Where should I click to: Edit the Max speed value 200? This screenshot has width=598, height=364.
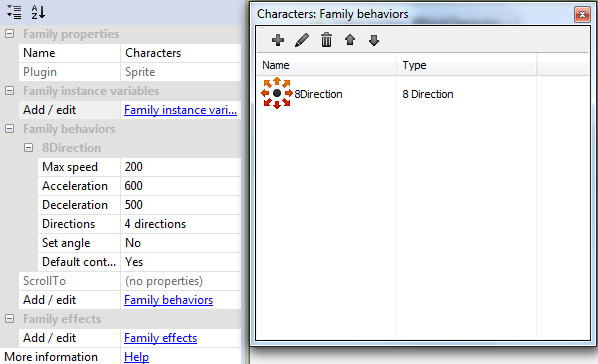click(181, 167)
